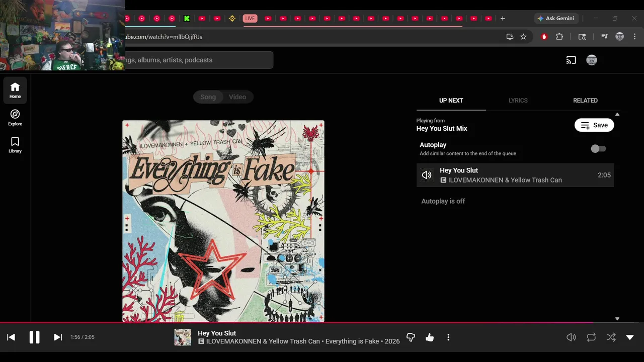Toggle the Autoplay switch on
The width and height of the screenshot is (644, 362).
coord(598,149)
